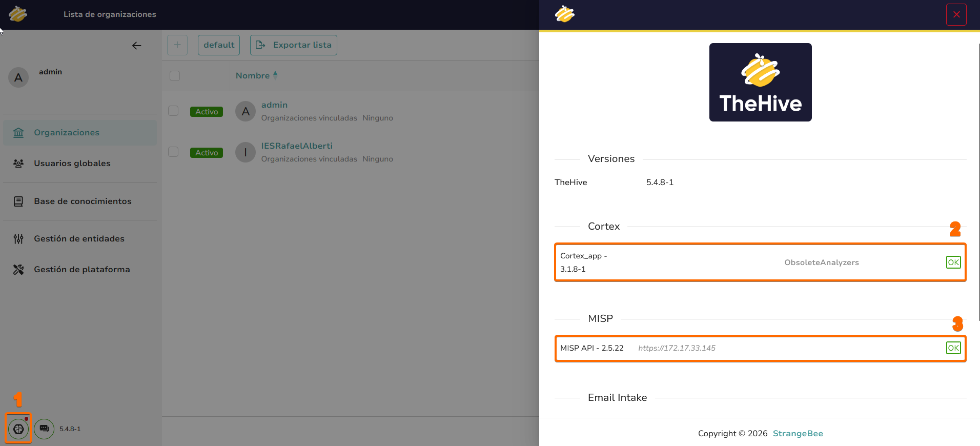The image size is (980, 446).
Task: Click the Email Intake section heading
Action: pos(617,398)
